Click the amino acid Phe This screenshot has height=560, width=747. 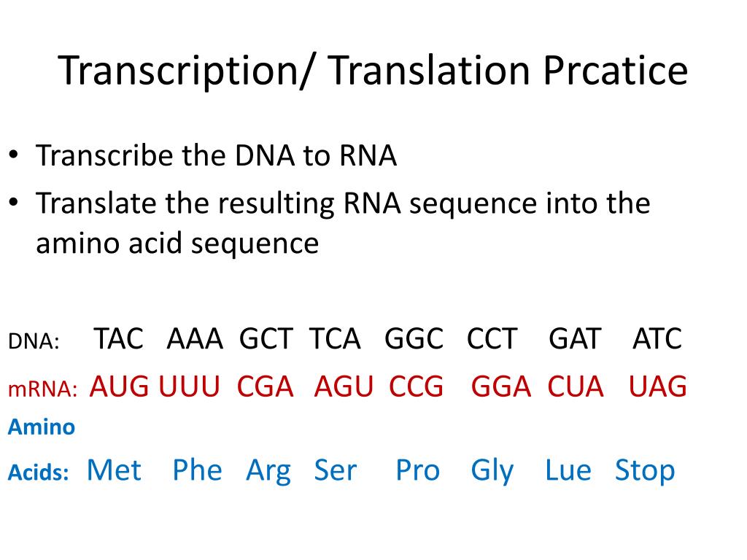pyautogui.click(x=197, y=470)
